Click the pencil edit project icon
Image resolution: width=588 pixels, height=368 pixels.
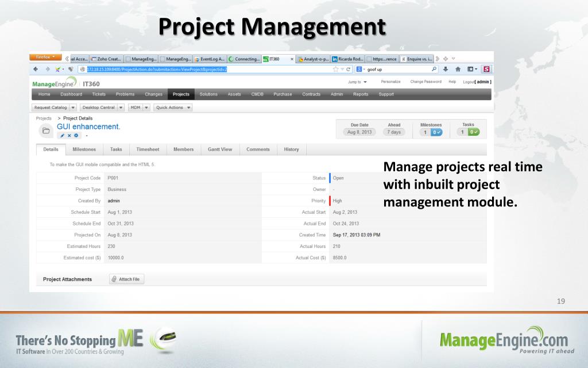(x=62, y=136)
